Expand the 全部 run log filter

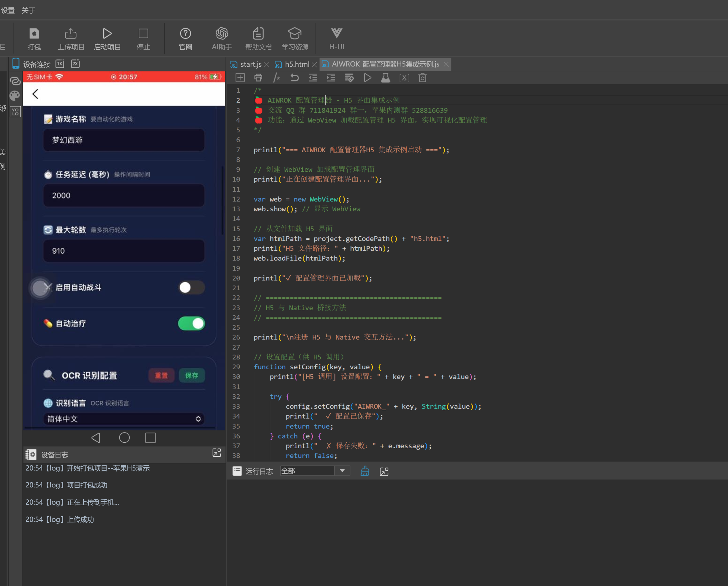[x=342, y=471]
